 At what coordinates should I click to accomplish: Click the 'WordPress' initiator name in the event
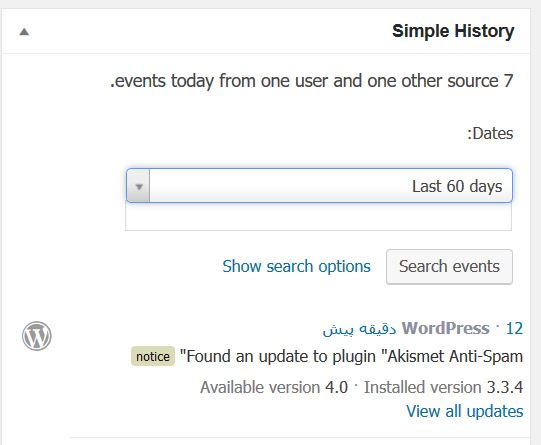point(446,328)
